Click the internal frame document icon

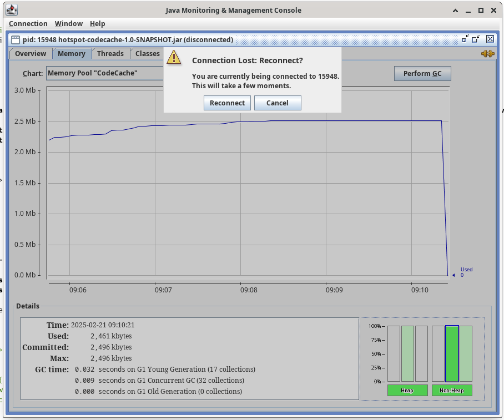coord(15,39)
